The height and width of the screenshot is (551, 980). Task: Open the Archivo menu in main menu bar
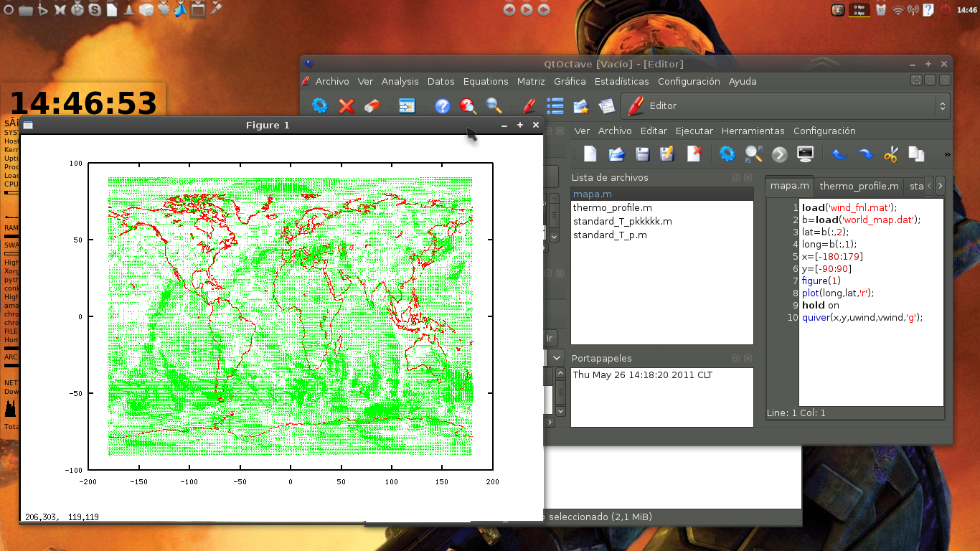(x=332, y=81)
